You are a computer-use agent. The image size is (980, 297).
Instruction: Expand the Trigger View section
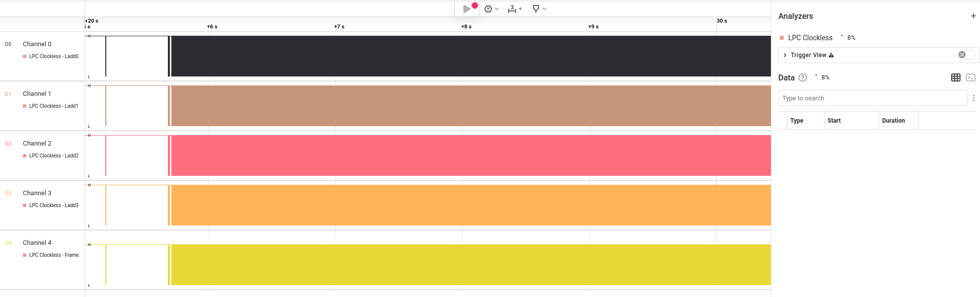tap(785, 55)
